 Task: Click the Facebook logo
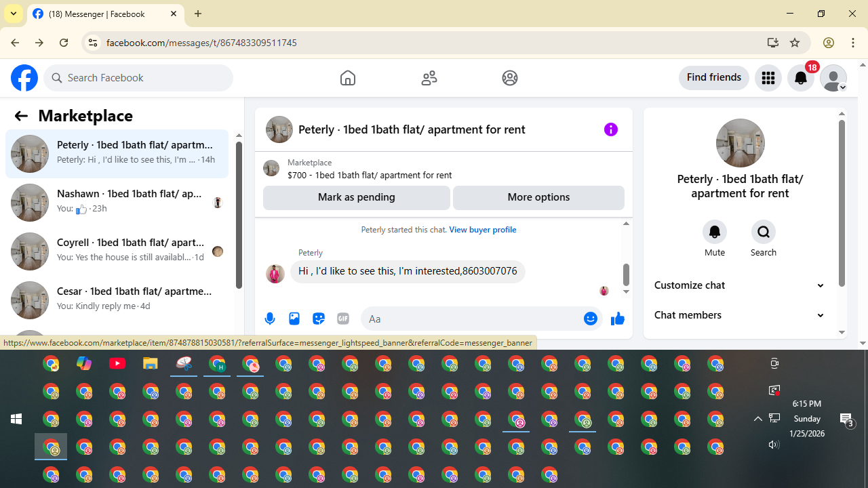tap(24, 78)
